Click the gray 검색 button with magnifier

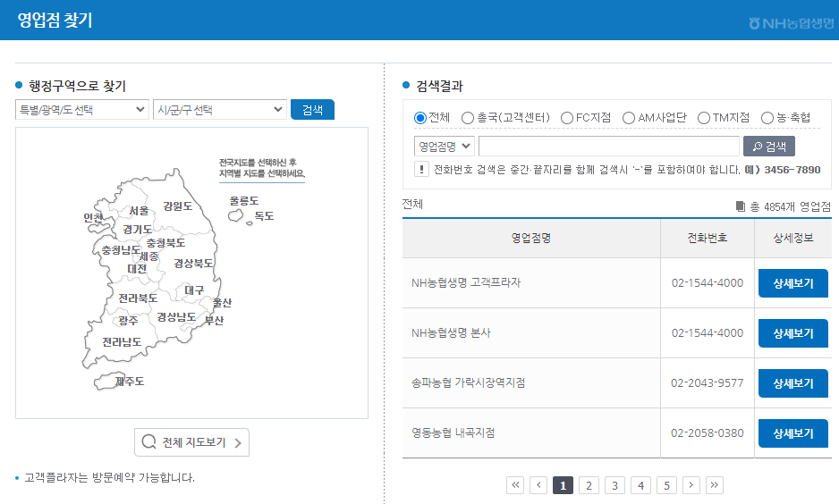point(769,146)
